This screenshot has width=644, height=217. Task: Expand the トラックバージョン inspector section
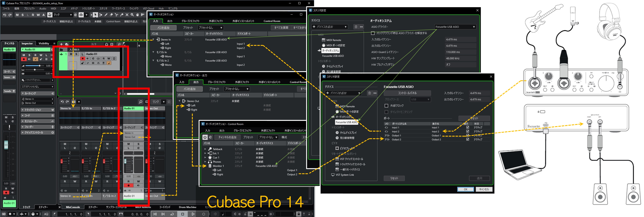pyautogui.click(x=38, y=110)
